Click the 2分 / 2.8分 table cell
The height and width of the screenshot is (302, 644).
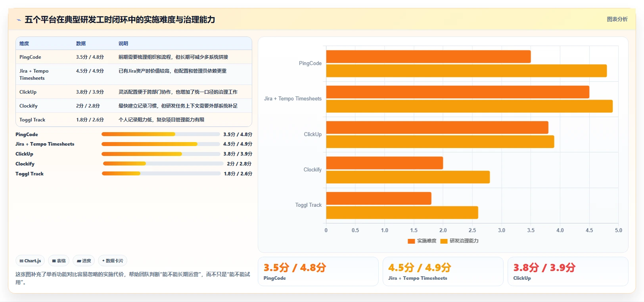[88, 106]
